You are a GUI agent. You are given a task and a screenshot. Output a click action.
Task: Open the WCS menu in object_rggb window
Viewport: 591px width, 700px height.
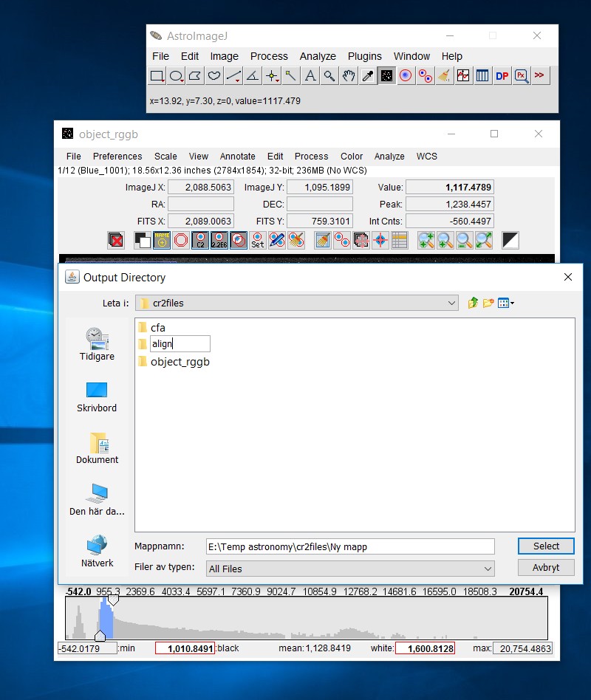[x=426, y=157]
